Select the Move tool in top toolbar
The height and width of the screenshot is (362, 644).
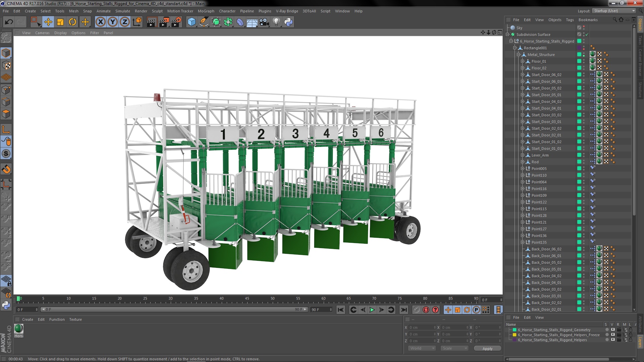[48, 22]
